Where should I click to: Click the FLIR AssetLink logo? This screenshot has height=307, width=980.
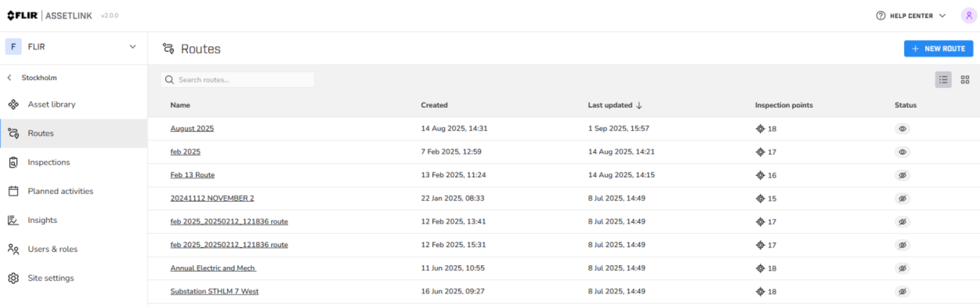coord(50,16)
